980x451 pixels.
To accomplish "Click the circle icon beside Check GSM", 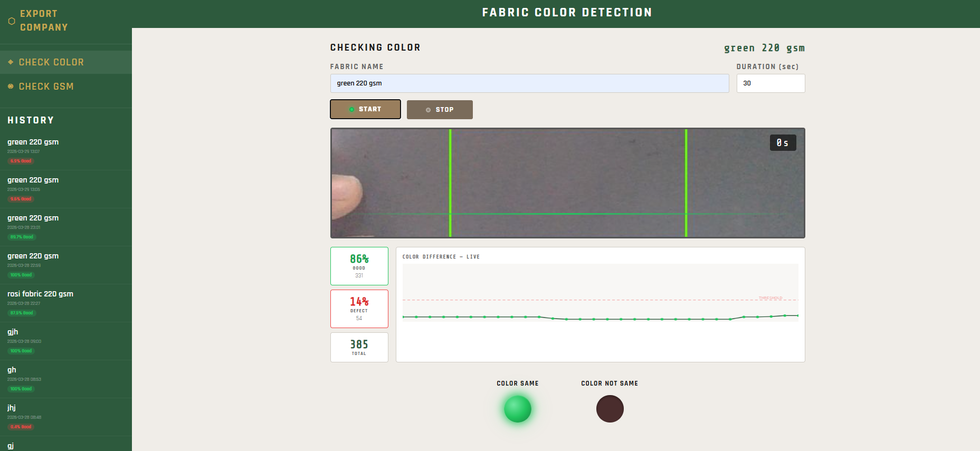I will pyautogui.click(x=11, y=87).
